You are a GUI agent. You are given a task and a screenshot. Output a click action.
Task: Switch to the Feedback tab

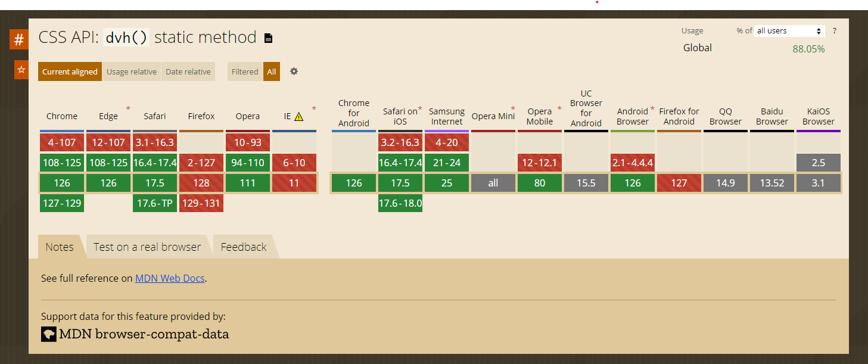(243, 246)
